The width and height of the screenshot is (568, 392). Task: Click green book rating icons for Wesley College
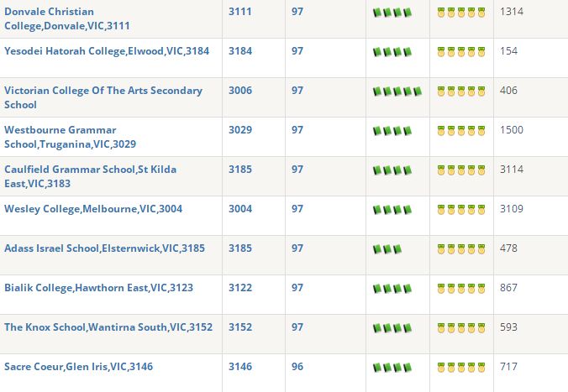(392, 210)
